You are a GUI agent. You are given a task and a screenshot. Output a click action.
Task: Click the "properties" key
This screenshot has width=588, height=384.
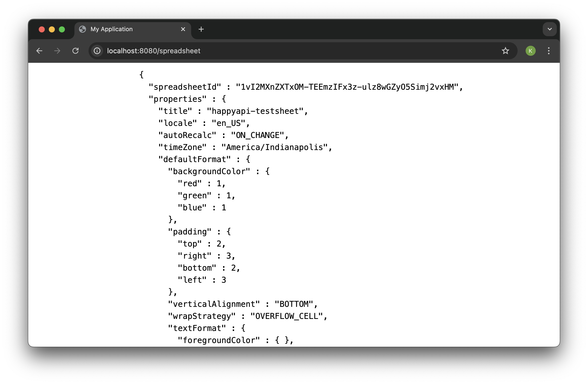[178, 99]
